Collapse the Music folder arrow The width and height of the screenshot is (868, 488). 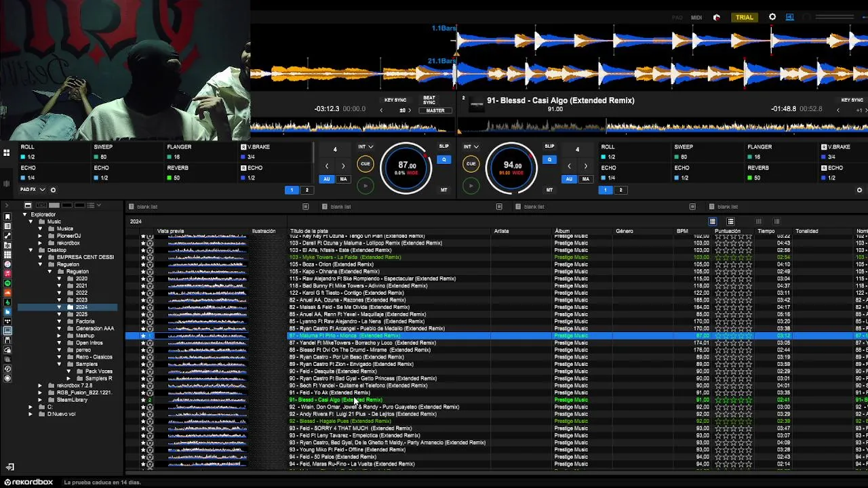(x=31, y=222)
